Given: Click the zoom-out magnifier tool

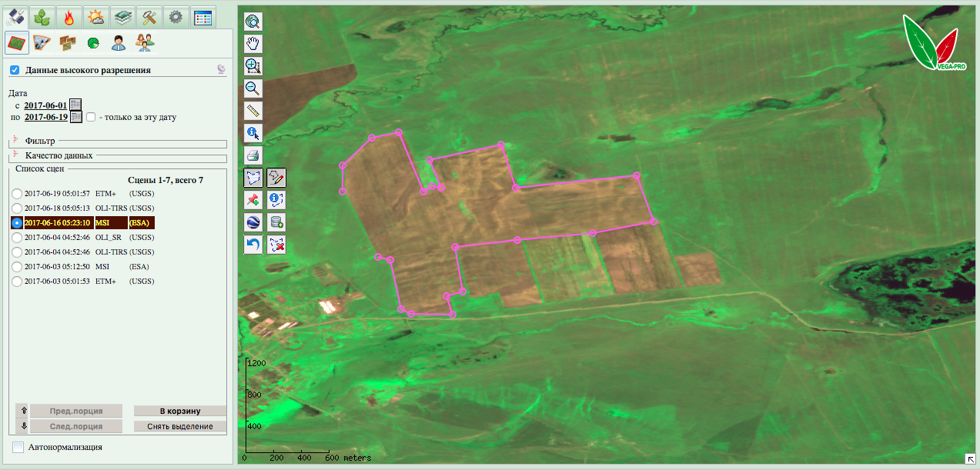Looking at the screenshot, I should [x=253, y=88].
